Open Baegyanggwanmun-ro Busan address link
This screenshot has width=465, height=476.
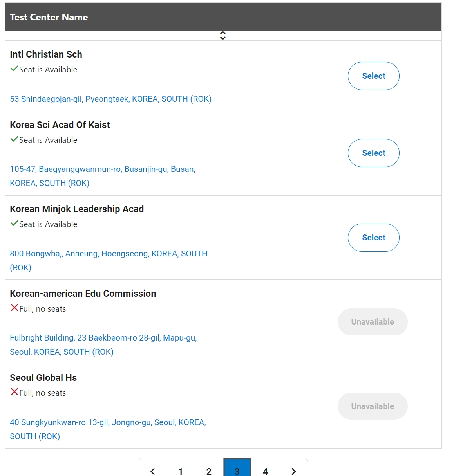point(103,176)
